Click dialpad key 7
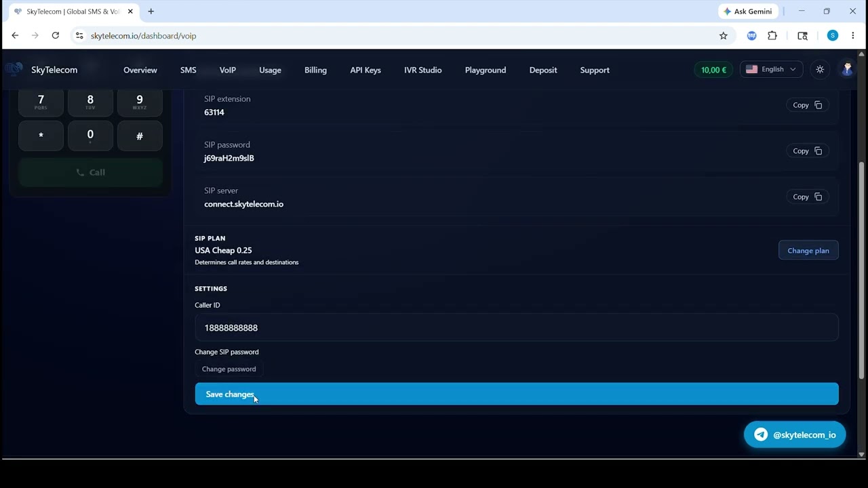This screenshot has width=868, height=488. pyautogui.click(x=41, y=102)
